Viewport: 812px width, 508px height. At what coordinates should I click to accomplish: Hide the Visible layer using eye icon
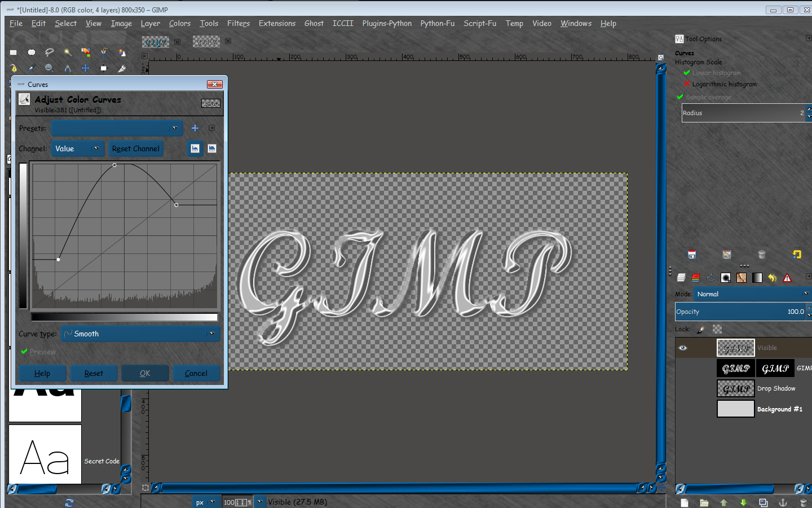pos(683,348)
